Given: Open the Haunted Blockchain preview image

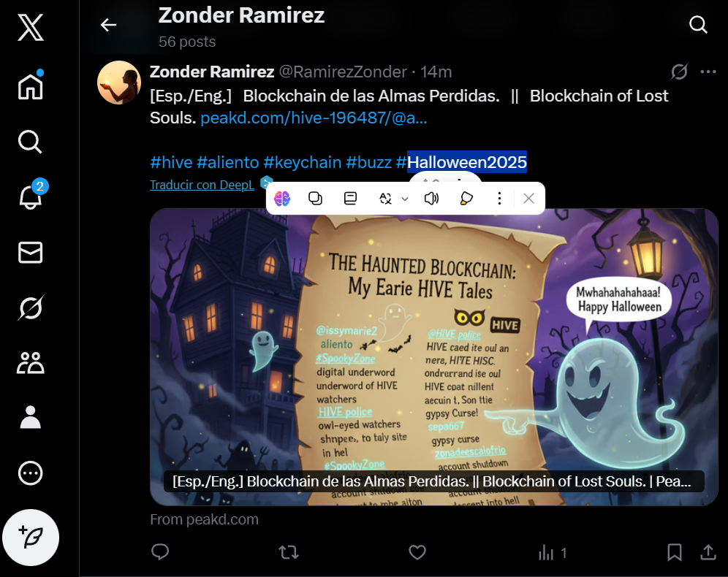Looking at the screenshot, I should coord(434,357).
